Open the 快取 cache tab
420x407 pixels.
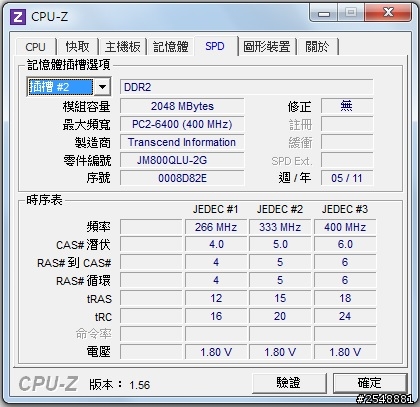tap(77, 47)
